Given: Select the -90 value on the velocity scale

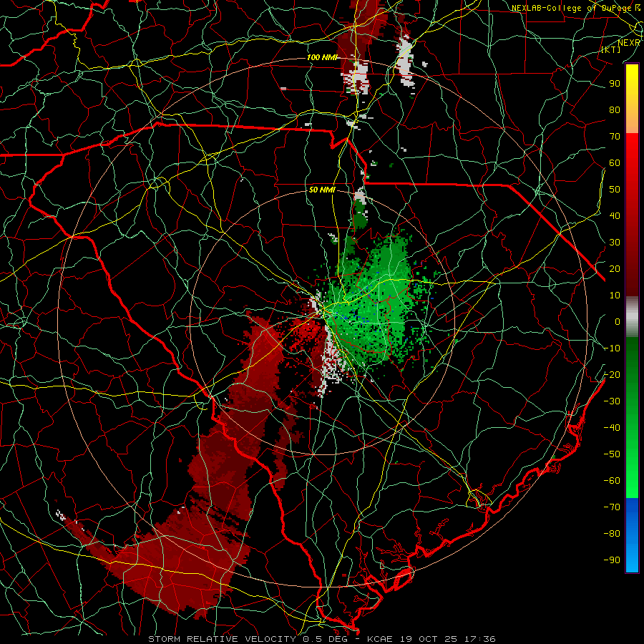Looking at the screenshot, I should [612, 560].
